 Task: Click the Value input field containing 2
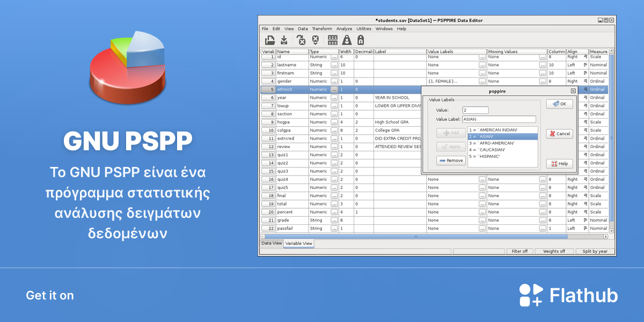(x=475, y=110)
